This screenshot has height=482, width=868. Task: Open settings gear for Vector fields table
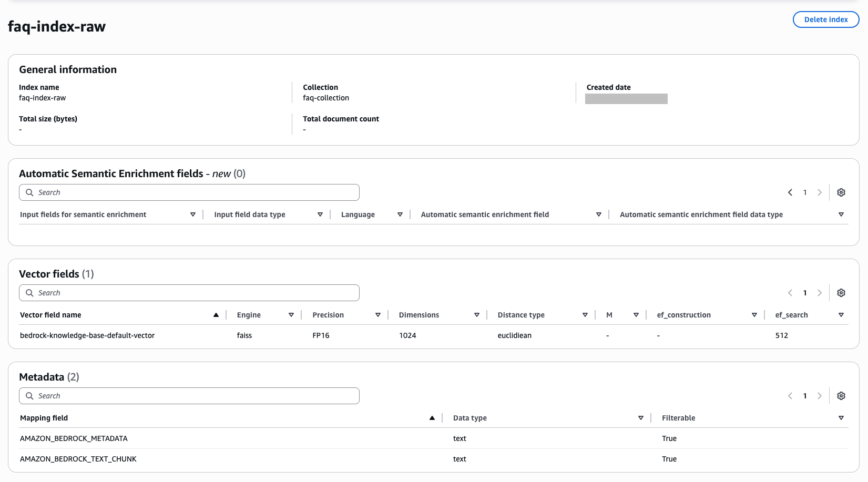click(841, 293)
